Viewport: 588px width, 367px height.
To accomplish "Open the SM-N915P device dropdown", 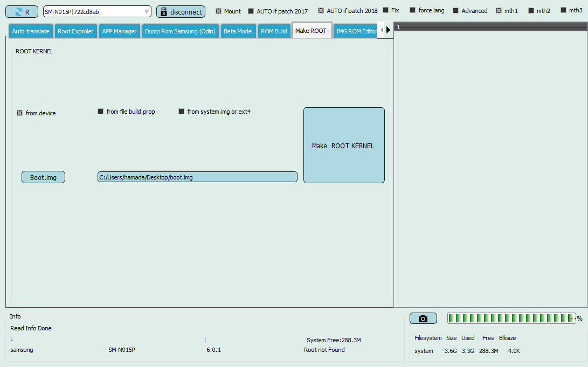I will coord(97,12).
